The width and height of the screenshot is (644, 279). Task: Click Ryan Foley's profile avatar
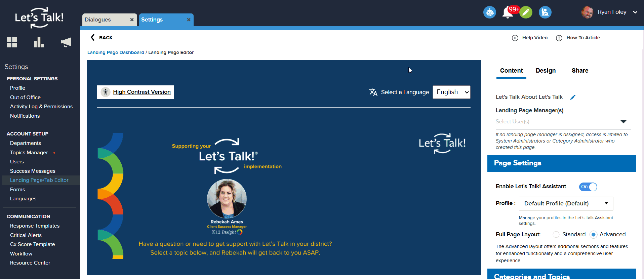pyautogui.click(x=587, y=12)
